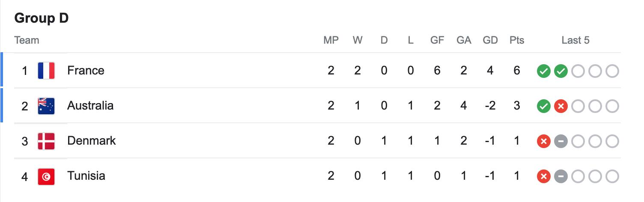Click the MP column header
644x202 pixels.
click(x=331, y=40)
